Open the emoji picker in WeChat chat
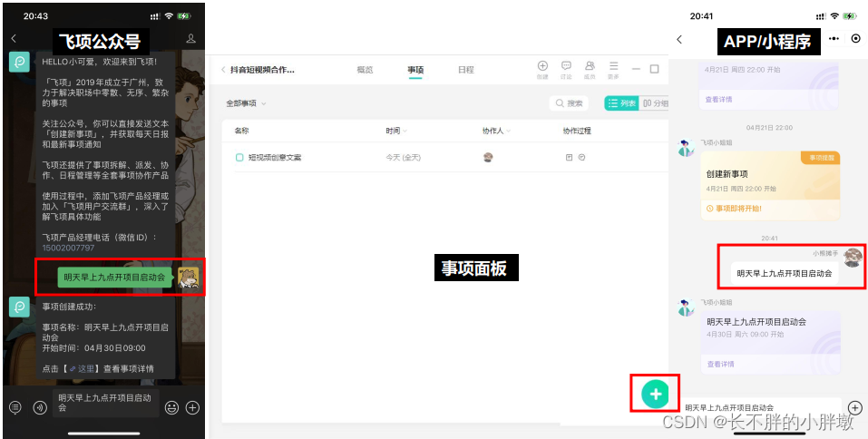The width and height of the screenshot is (868, 439). tap(172, 408)
